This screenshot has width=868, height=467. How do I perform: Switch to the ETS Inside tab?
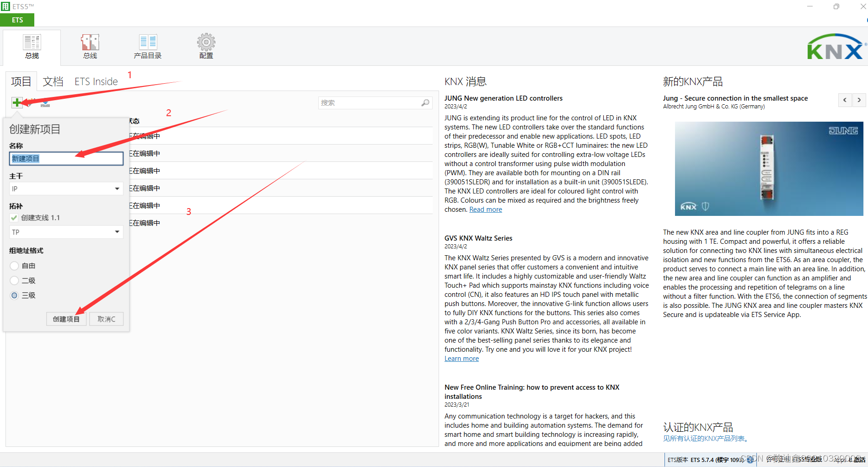click(96, 81)
